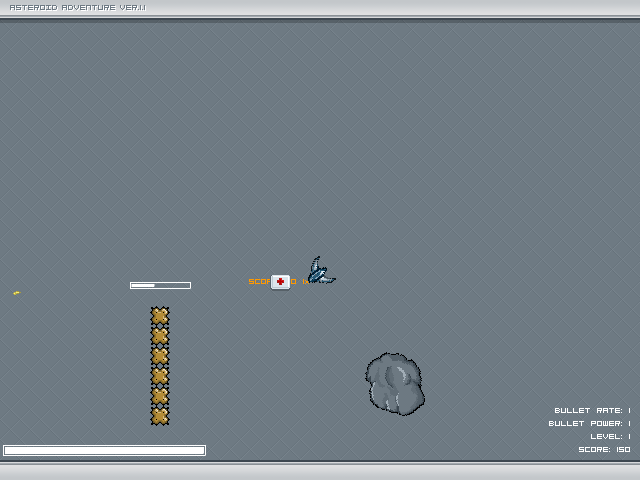This screenshot has width=640, height=480.
Task: Click the enemy health bar above golden column
Action: [160, 285]
